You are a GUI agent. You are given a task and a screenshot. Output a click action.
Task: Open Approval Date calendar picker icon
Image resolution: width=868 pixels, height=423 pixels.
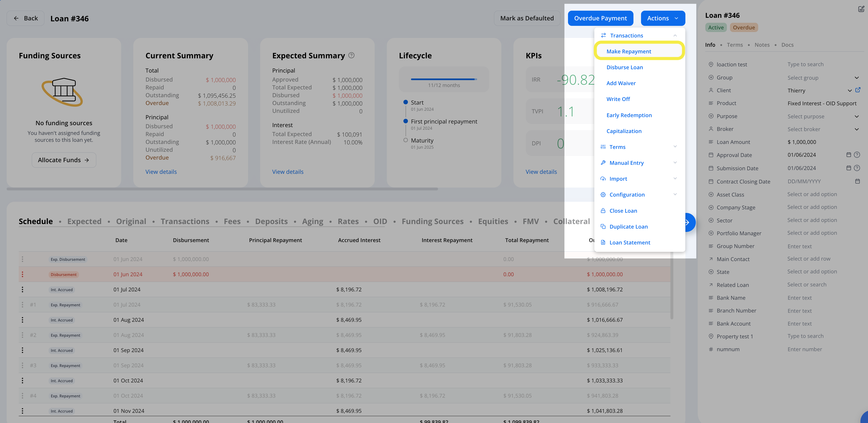pyautogui.click(x=849, y=155)
